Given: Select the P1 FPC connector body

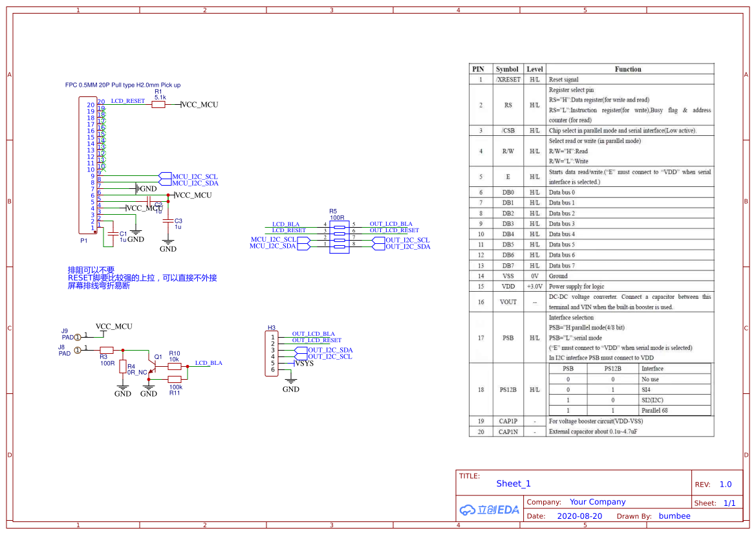Looking at the screenshot, I should 87,166.
